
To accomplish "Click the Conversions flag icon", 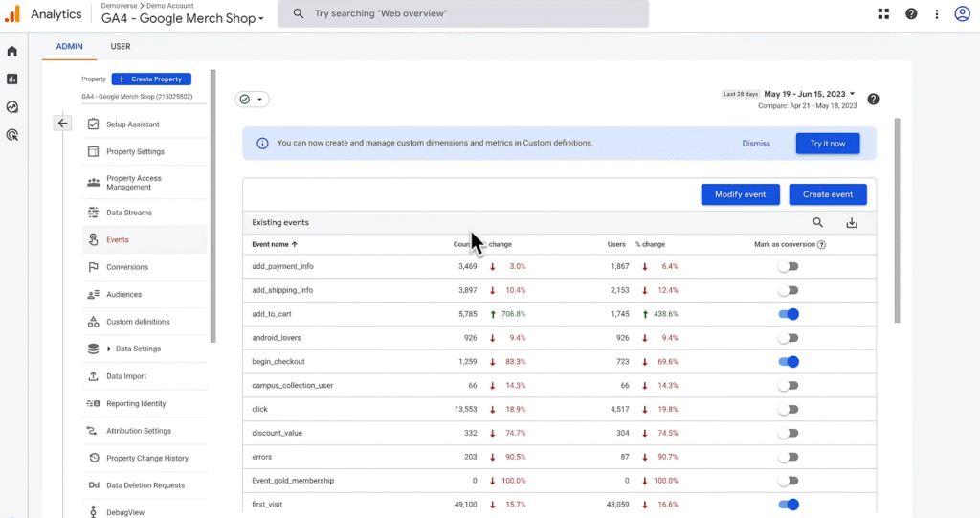I will pyautogui.click(x=93, y=267).
